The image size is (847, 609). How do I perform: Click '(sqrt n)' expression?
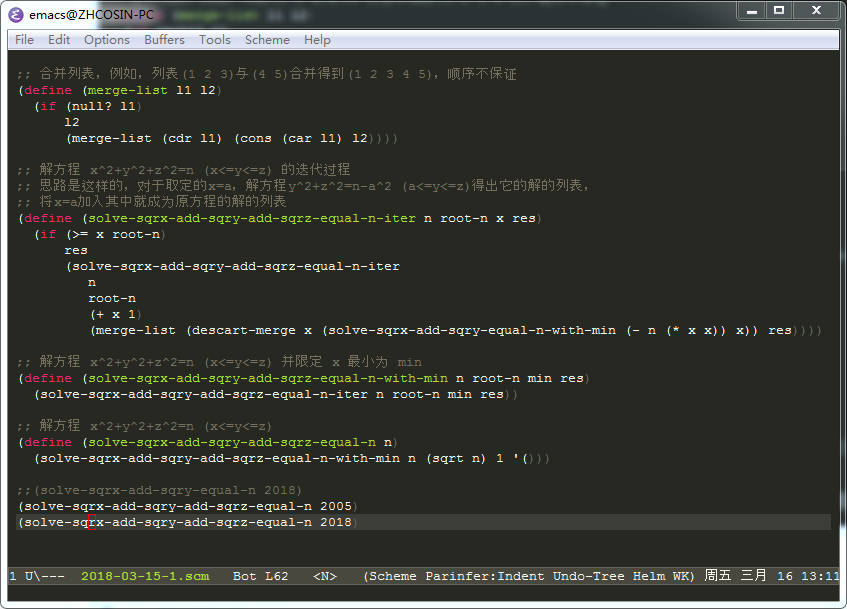[x=456, y=458]
